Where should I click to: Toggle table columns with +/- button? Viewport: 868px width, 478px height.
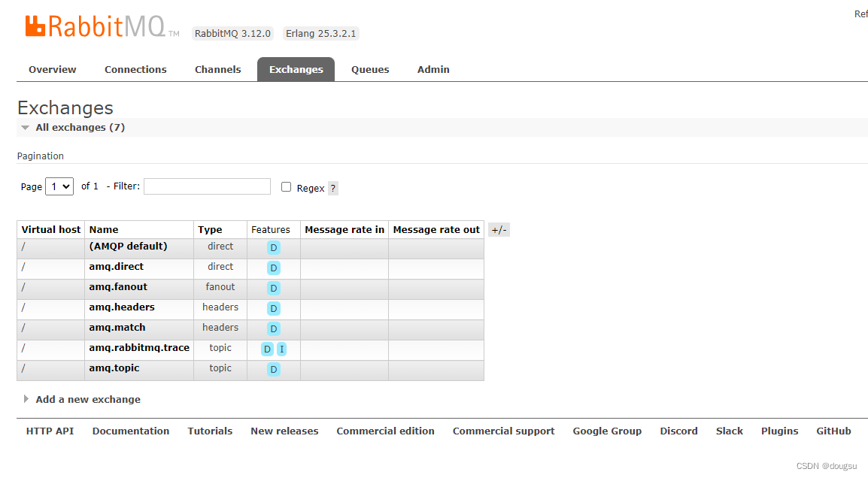(x=499, y=229)
